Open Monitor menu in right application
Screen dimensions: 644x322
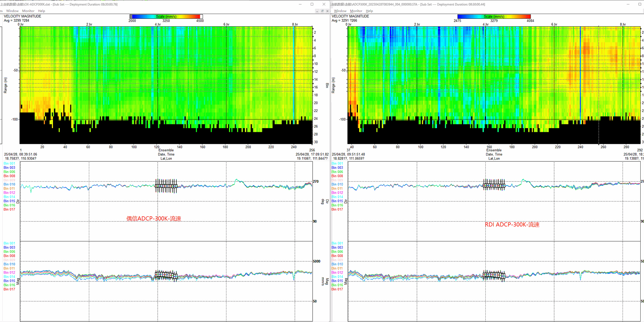coord(356,11)
